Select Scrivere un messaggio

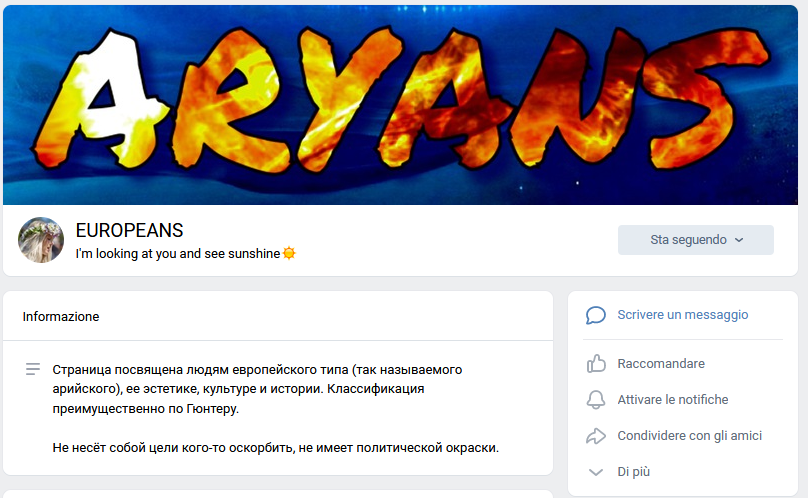[683, 314]
